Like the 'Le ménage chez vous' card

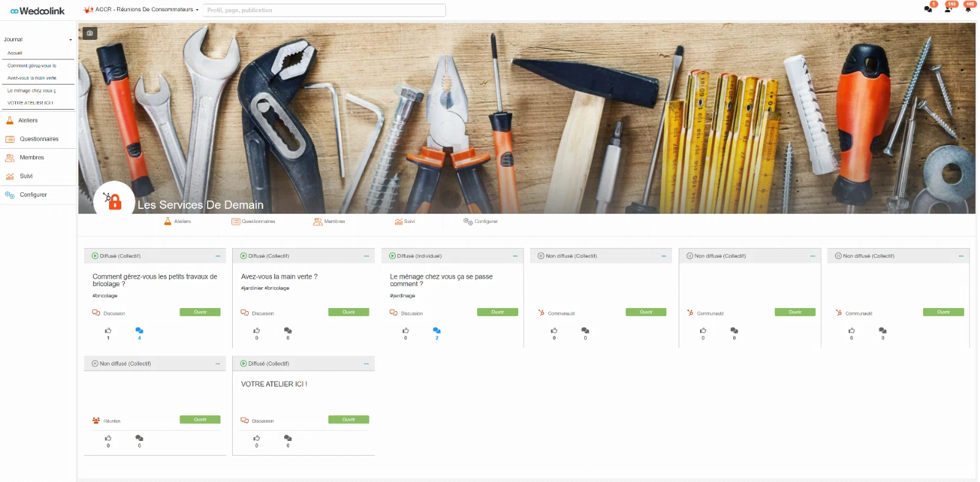click(x=405, y=331)
